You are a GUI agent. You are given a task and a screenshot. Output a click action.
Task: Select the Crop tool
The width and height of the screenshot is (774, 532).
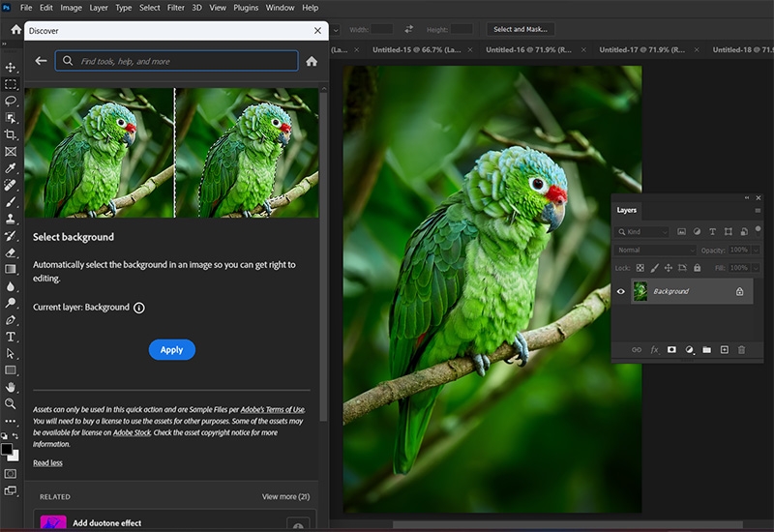point(11,134)
